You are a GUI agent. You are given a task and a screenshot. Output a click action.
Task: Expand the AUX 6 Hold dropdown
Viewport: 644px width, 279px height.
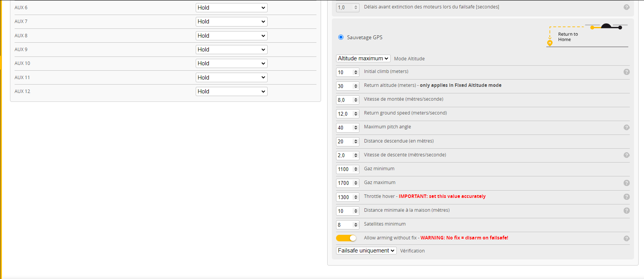coord(231,8)
